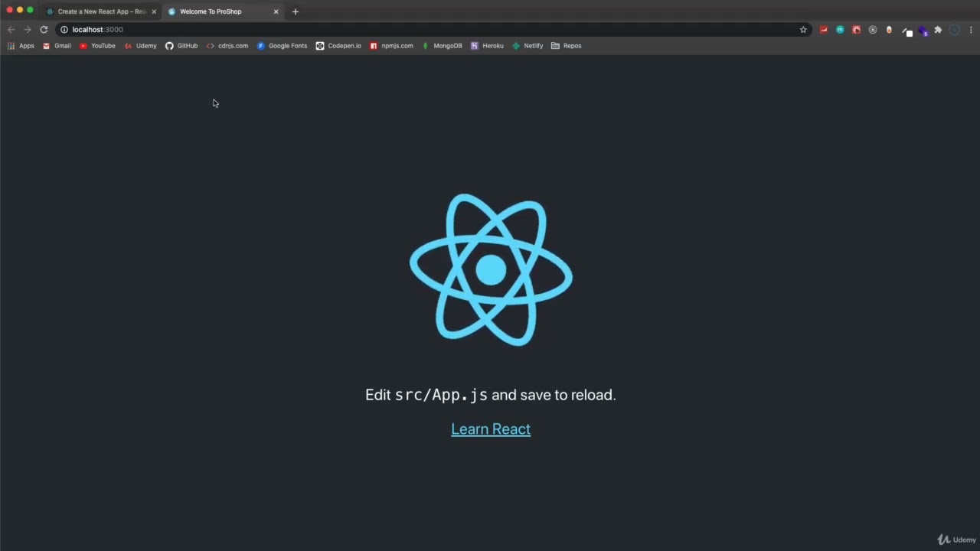Open the purple extension with badge 5
980x551 pixels.
pyautogui.click(x=923, y=31)
